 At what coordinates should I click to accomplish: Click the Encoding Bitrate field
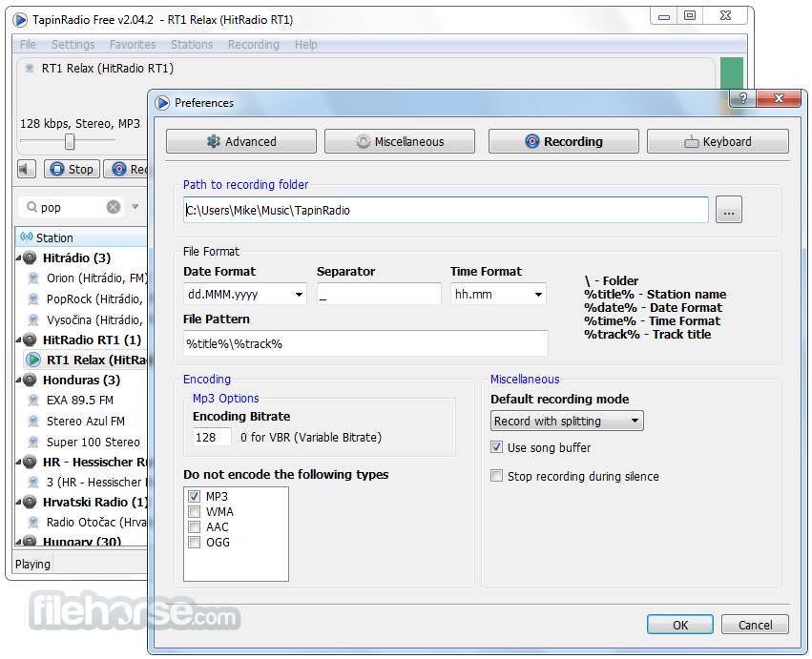(x=213, y=437)
